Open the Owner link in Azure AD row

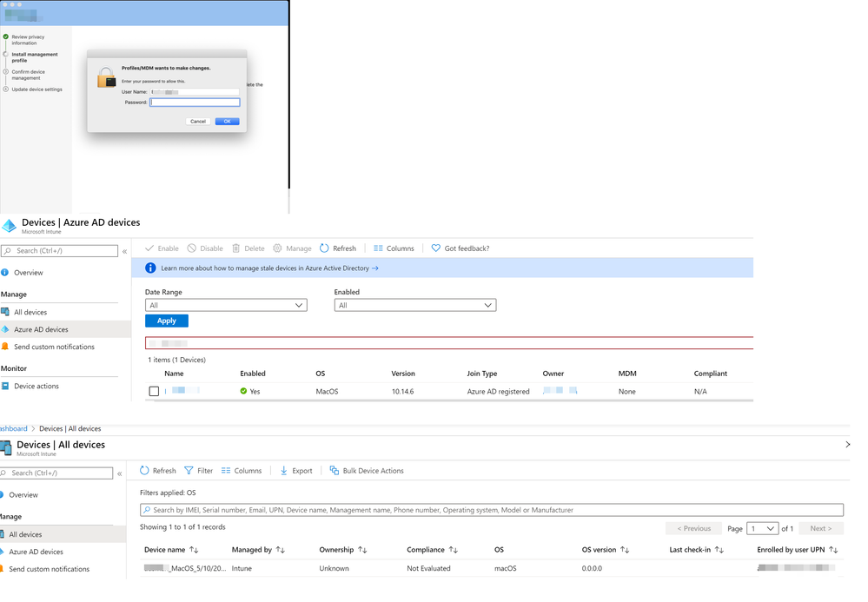[560, 391]
